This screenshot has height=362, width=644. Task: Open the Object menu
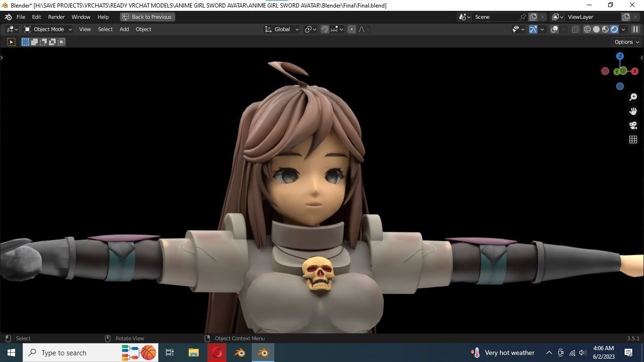(143, 29)
